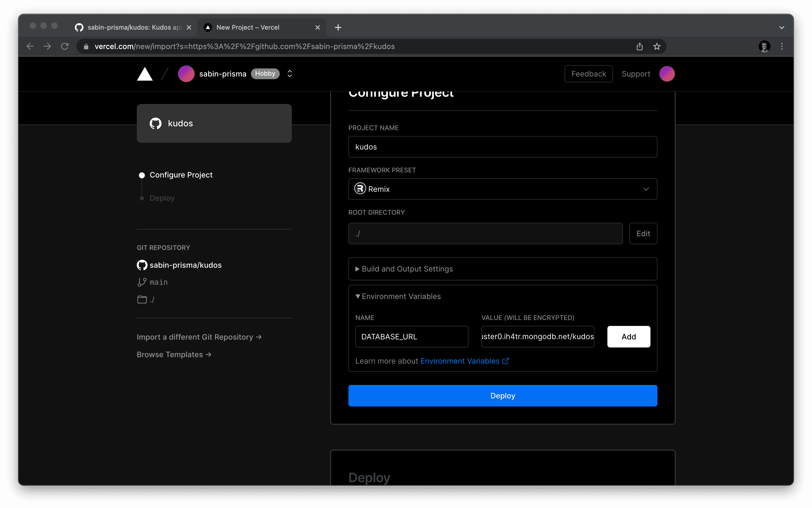Click the user avatar next to Support
812x508 pixels.
667,74
